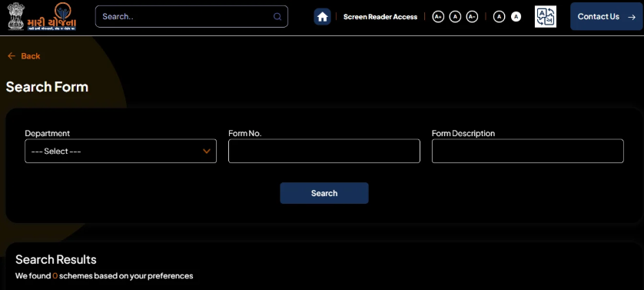Click Screen Reader Access link

380,17
